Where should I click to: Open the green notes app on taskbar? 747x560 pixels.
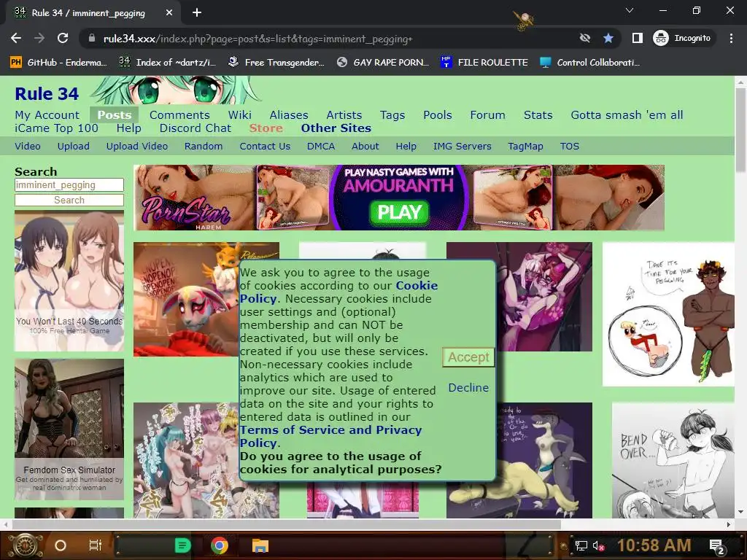[x=183, y=545]
